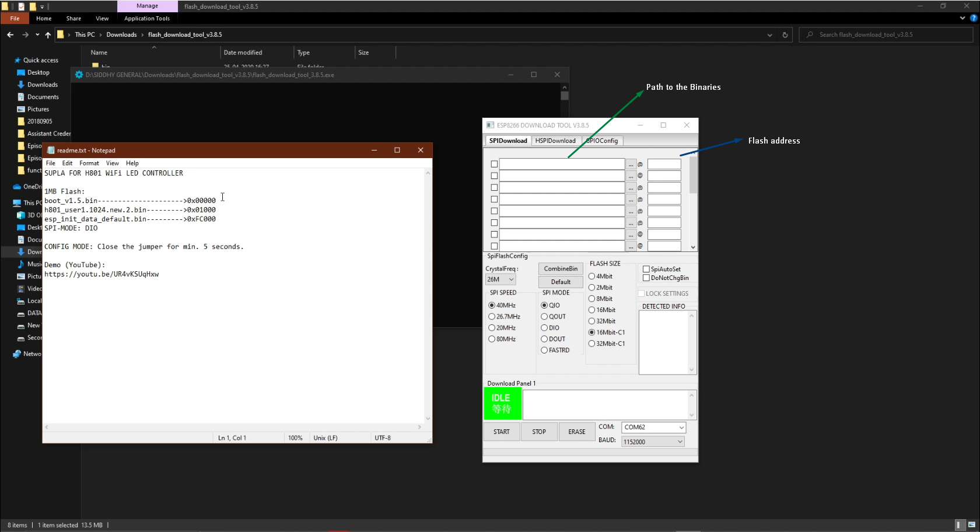The height and width of the screenshot is (532, 980).
Task: Select the DOUT SPI mode radio button
Action: tap(544, 338)
